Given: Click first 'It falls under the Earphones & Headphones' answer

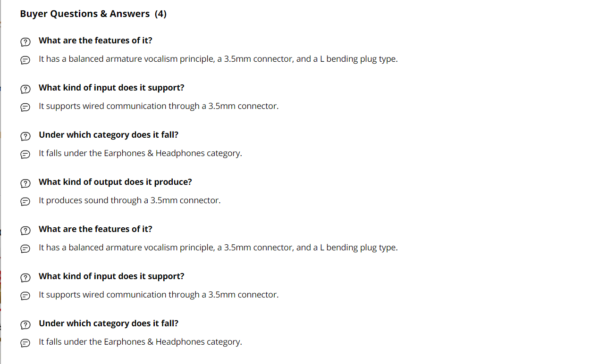Looking at the screenshot, I should point(140,153).
